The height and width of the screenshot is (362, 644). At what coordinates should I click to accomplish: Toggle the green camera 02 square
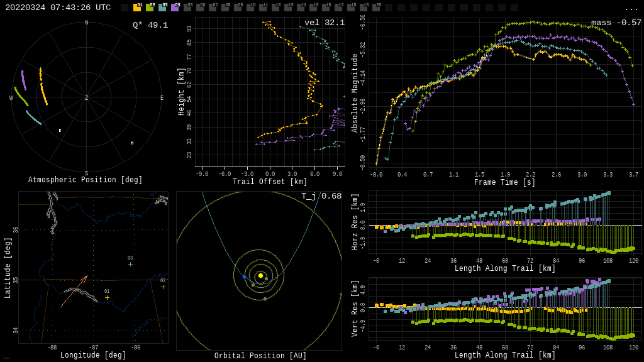(x=150, y=8)
